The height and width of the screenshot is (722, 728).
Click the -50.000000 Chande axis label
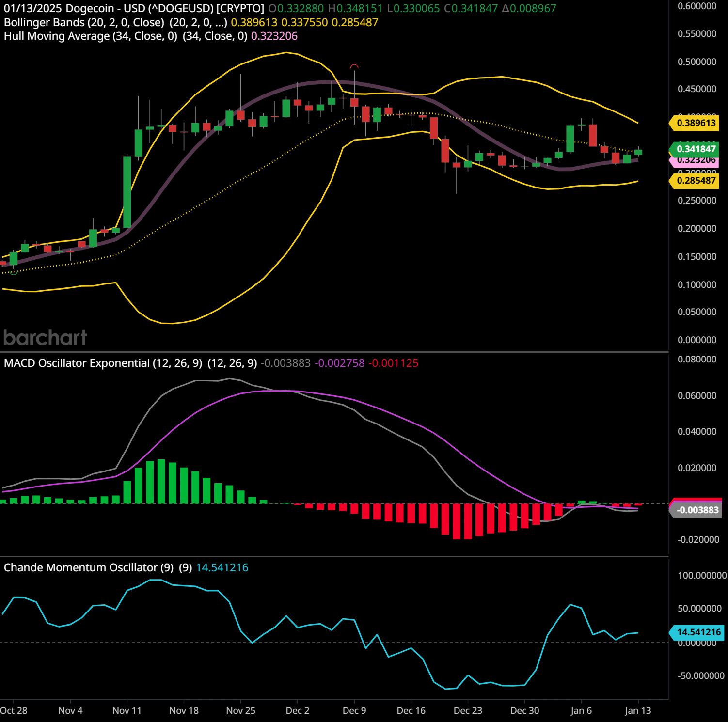click(701, 675)
